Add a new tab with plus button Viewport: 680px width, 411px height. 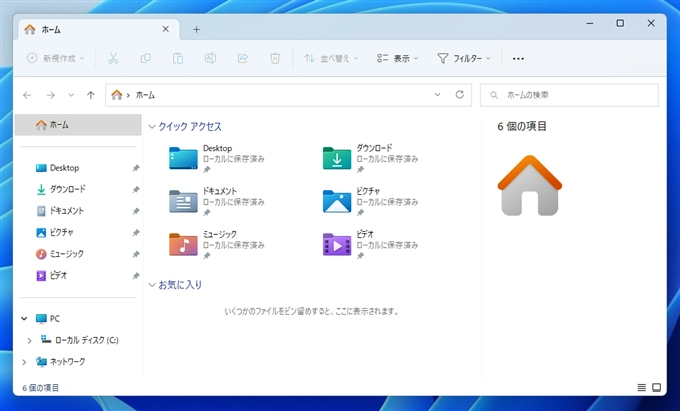(x=196, y=29)
